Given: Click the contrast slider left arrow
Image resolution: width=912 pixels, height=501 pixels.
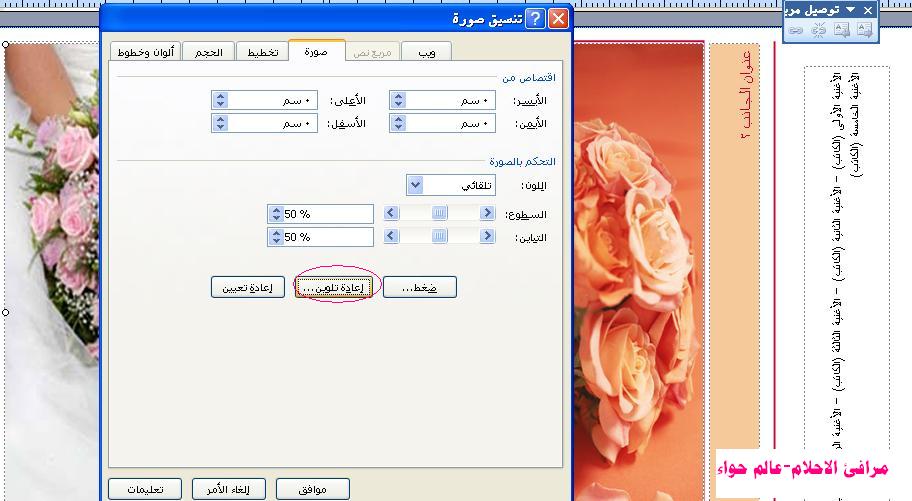Looking at the screenshot, I should 392,237.
